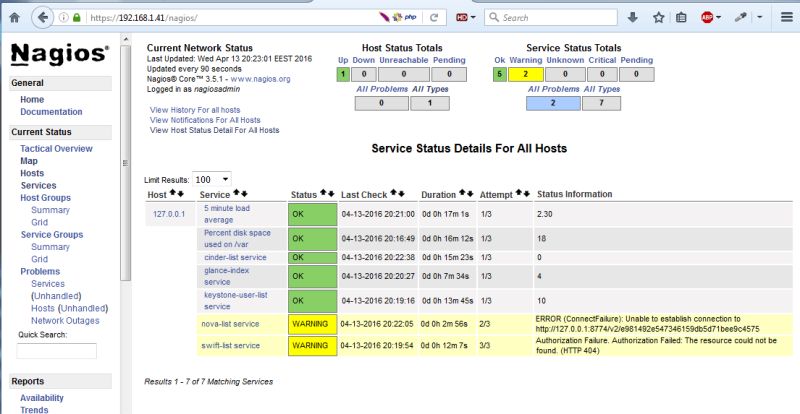The image size is (800, 414).
Task: Click the yellow Warning count 2
Action: coord(526,75)
